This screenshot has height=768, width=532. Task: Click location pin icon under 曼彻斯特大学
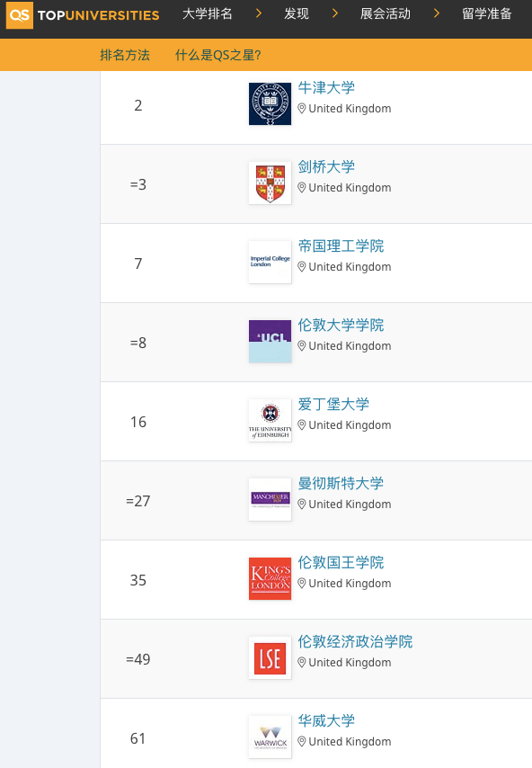pos(302,504)
